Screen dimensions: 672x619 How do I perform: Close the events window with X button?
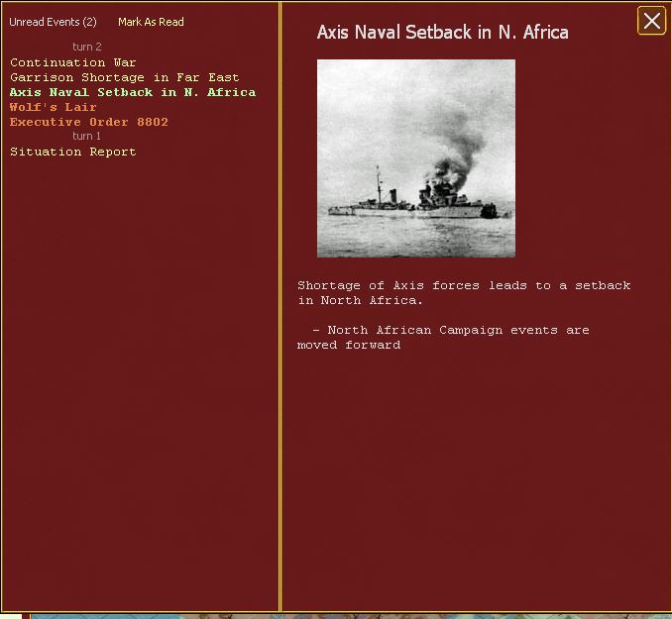(x=651, y=21)
